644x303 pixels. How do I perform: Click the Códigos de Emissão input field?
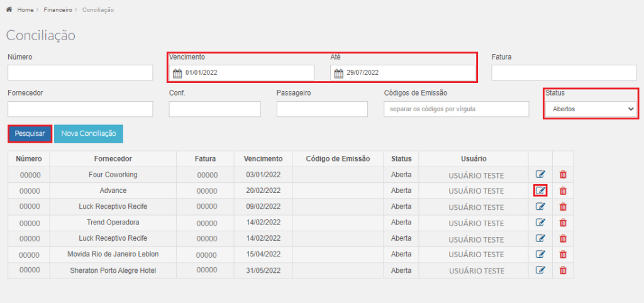457,109
